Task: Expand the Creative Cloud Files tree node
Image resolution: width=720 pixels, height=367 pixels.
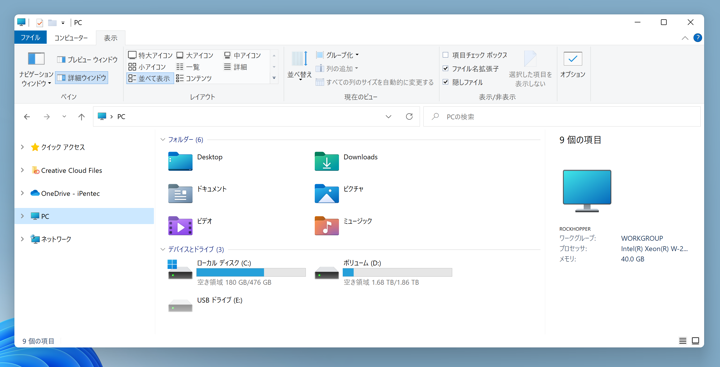Action: coord(22,170)
